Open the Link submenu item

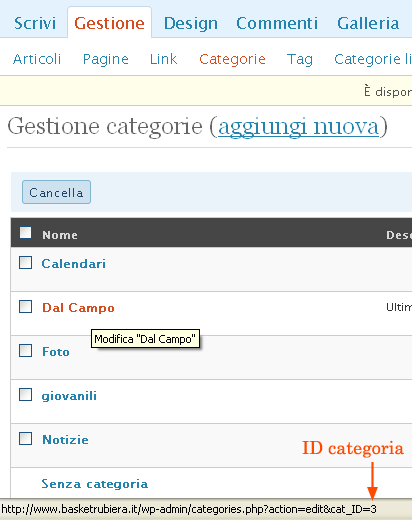(x=163, y=59)
